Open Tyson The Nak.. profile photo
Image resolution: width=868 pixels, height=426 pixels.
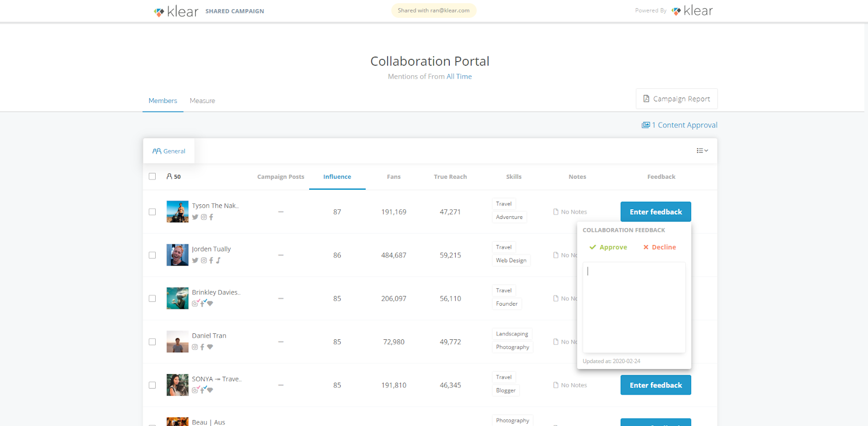tap(177, 212)
